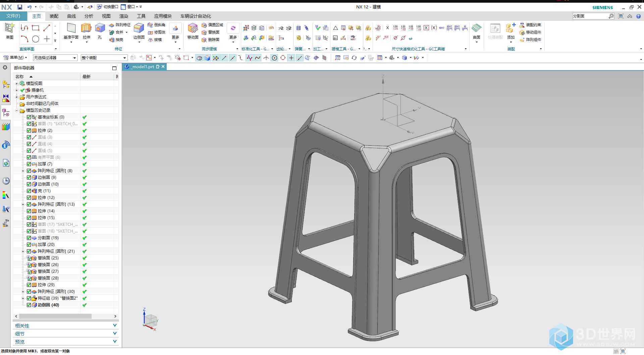Expand 特征组 (39) node
644x355 pixels.
23,298
